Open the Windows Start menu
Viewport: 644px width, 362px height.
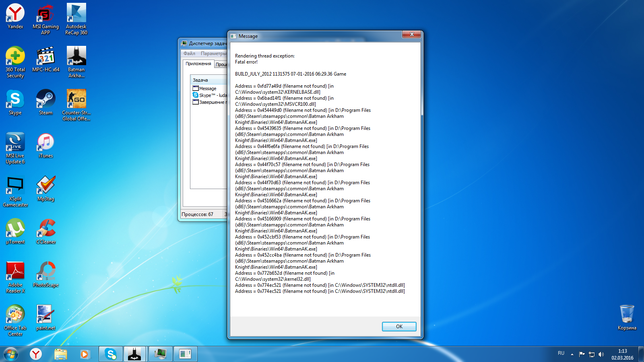pyautogui.click(x=11, y=354)
